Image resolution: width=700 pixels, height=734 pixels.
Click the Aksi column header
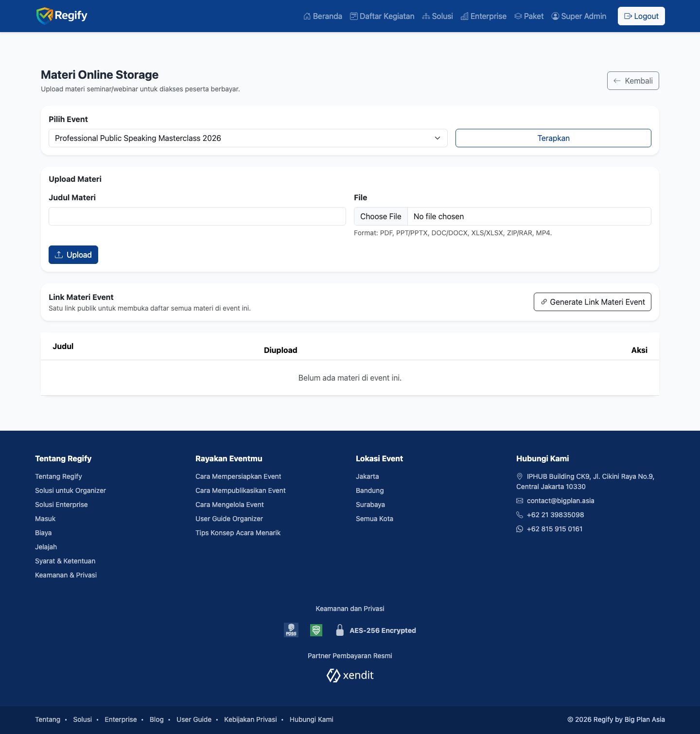[x=639, y=350]
